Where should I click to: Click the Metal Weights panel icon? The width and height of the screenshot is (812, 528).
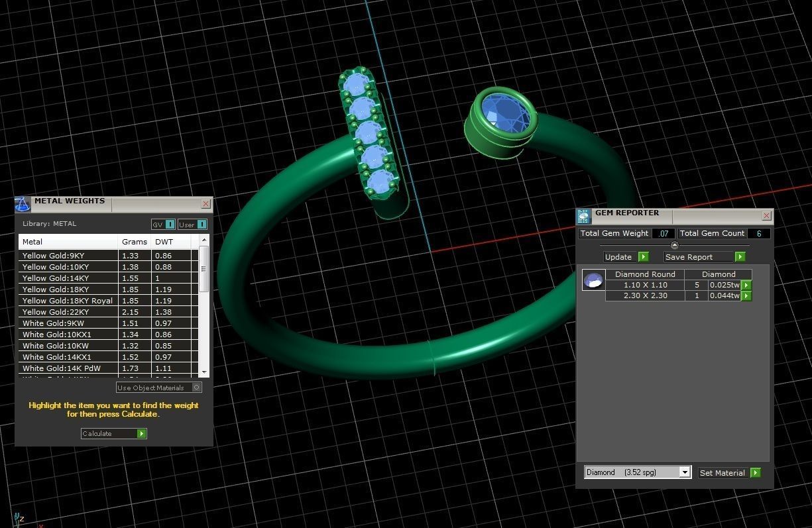[x=23, y=204]
